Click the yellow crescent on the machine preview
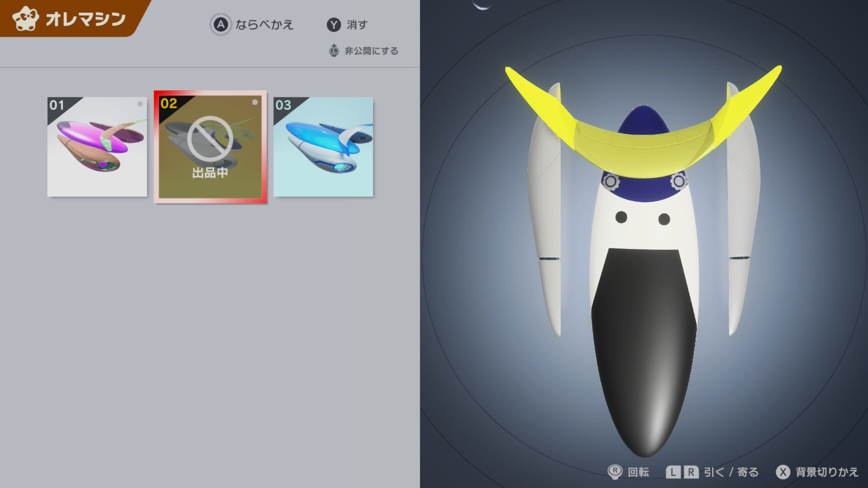Screen dimensions: 868x488 (x=642, y=140)
